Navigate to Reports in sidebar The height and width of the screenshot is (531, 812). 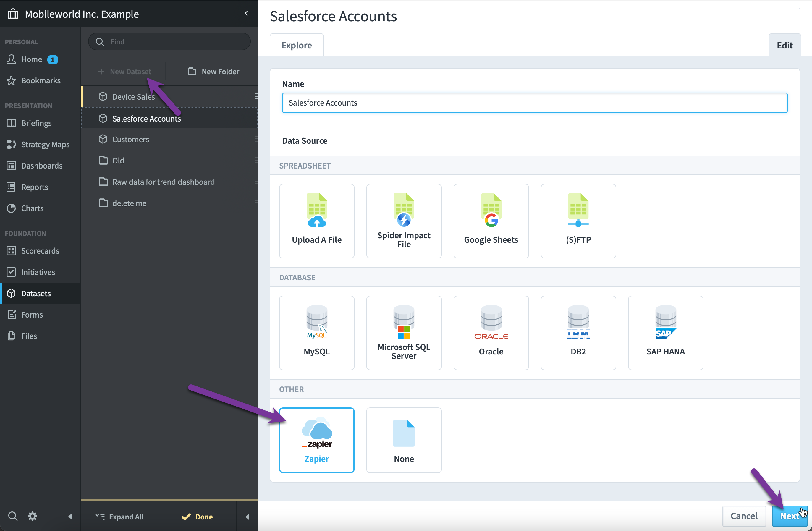pos(35,187)
